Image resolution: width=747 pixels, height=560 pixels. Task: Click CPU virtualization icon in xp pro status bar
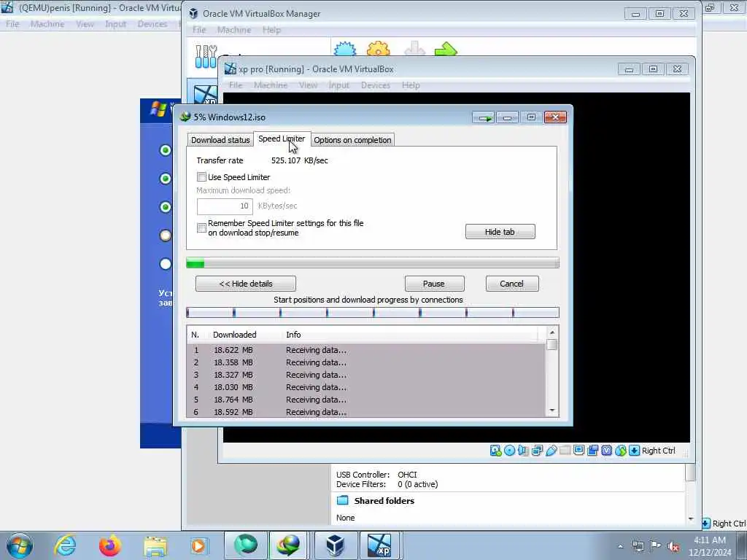(606, 451)
